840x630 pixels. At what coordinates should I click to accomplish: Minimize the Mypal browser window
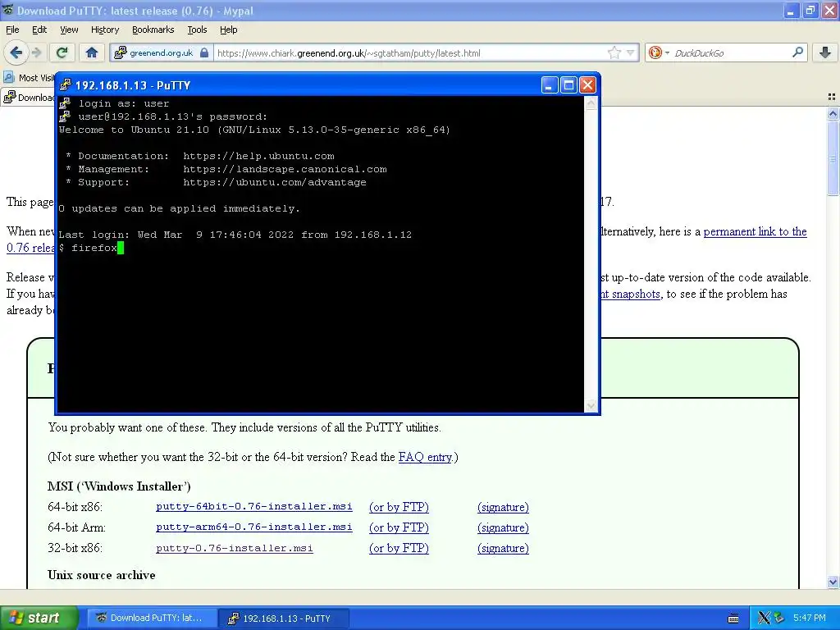pyautogui.click(x=791, y=10)
